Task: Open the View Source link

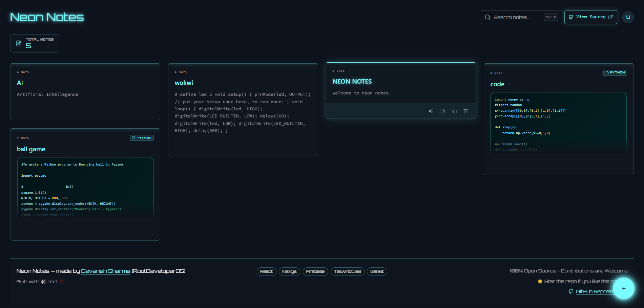Action: tap(590, 17)
